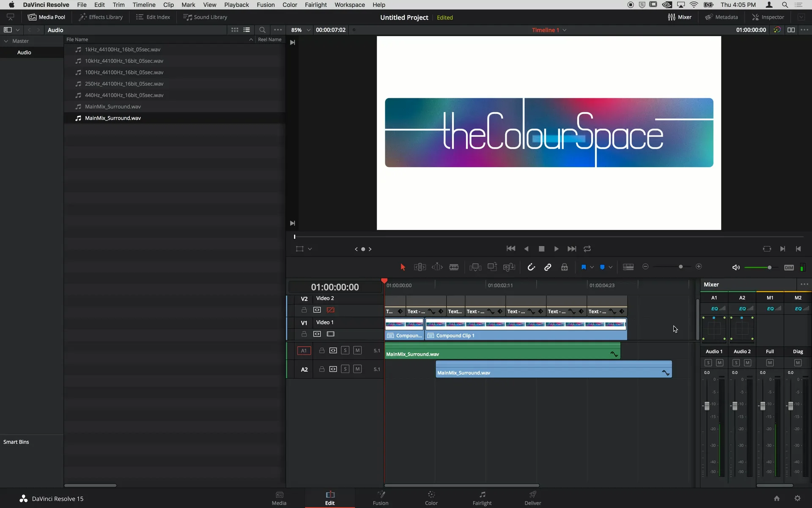
Task: Open the Sound Library panel
Action: click(205, 17)
